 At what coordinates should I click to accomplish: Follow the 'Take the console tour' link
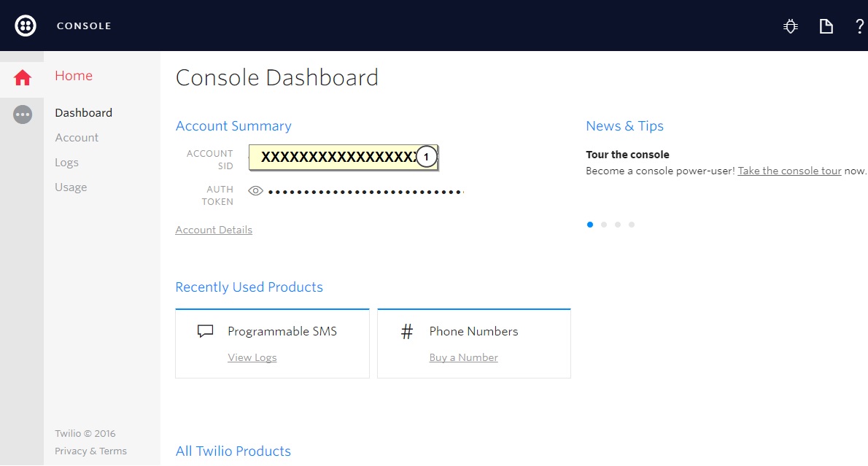click(789, 171)
